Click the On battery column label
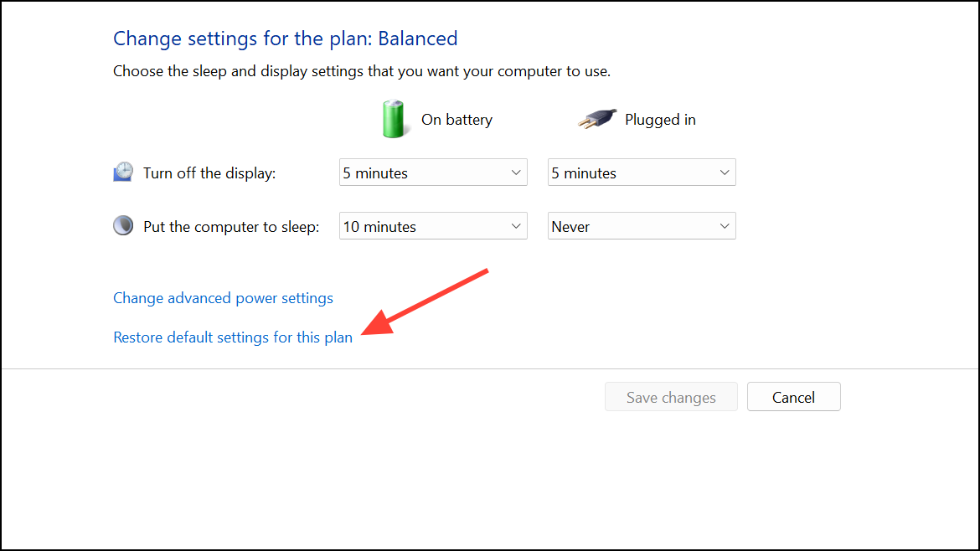The image size is (980, 551). point(456,120)
